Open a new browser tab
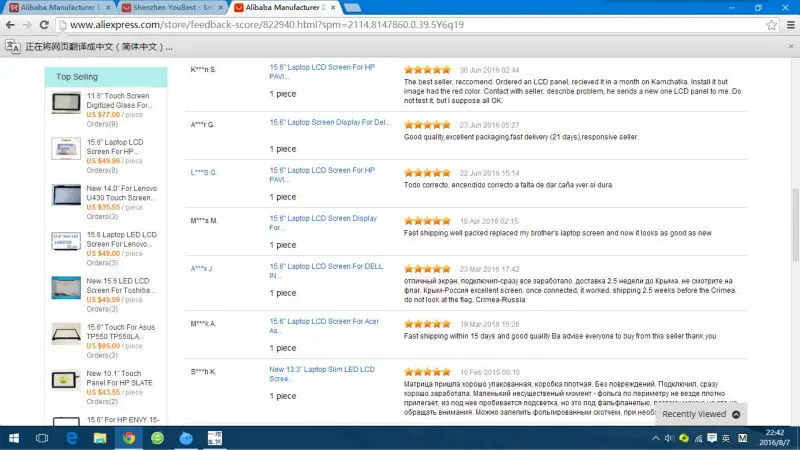This screenshot has width=800, height=450. click(352, 8)
